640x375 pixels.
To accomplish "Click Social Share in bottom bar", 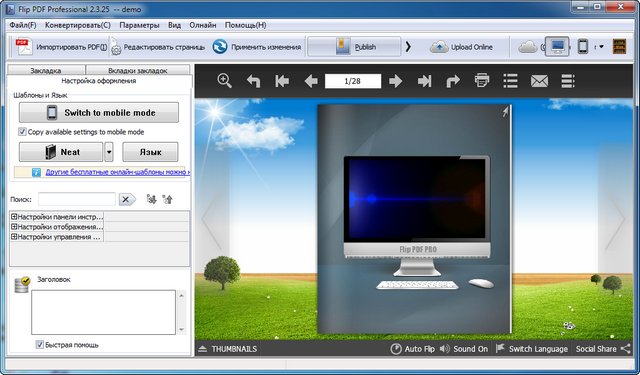I will coord(603,349).
